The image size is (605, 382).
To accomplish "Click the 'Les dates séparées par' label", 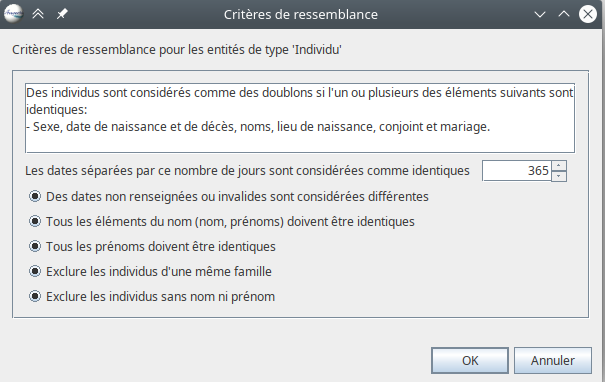I will (247, 171).
